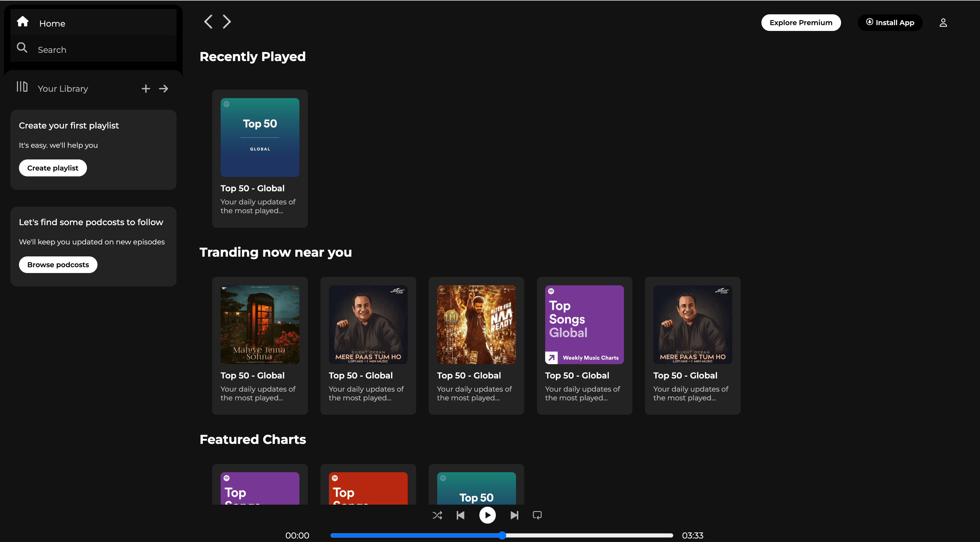
Task: Click the Install App button
Action: click(x=890, y=22)
